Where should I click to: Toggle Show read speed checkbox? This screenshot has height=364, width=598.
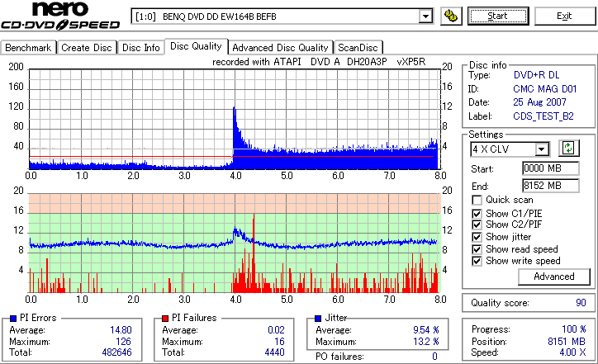point(477,249)
